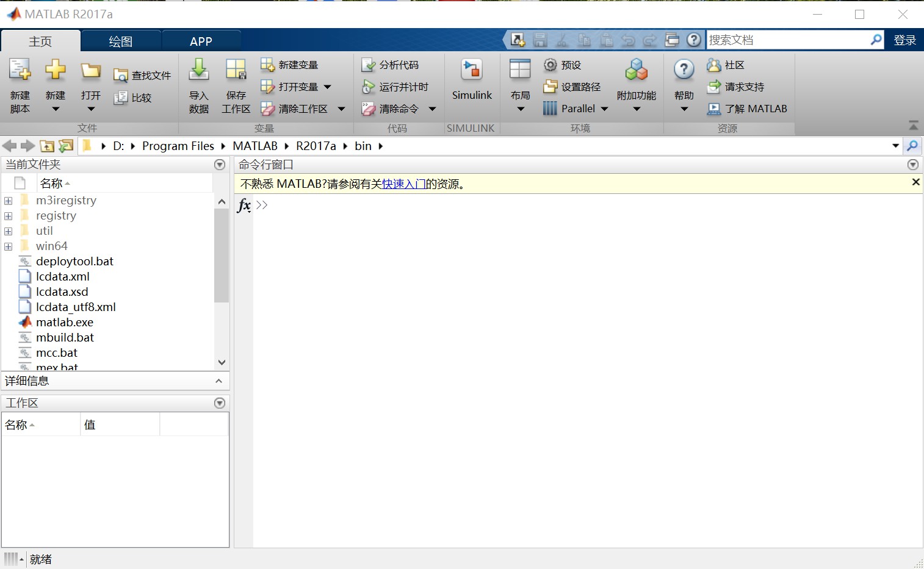Click the 帮助 help icon

tap(684, 70)
